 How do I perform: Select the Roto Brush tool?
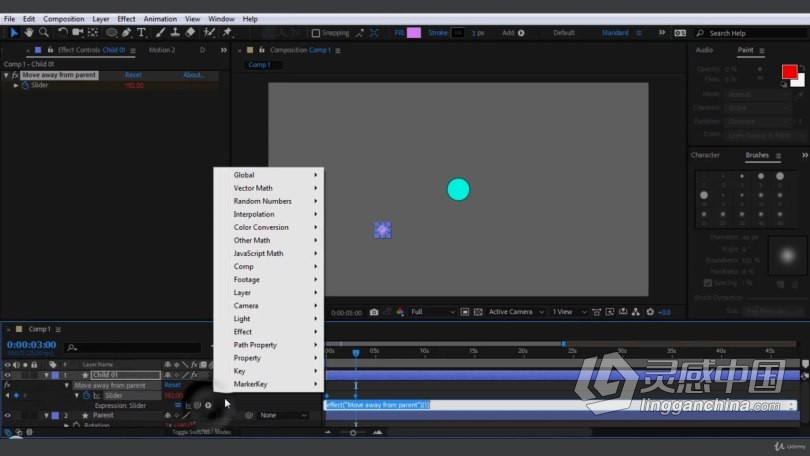pyautogui.click(x=209, y=33)
